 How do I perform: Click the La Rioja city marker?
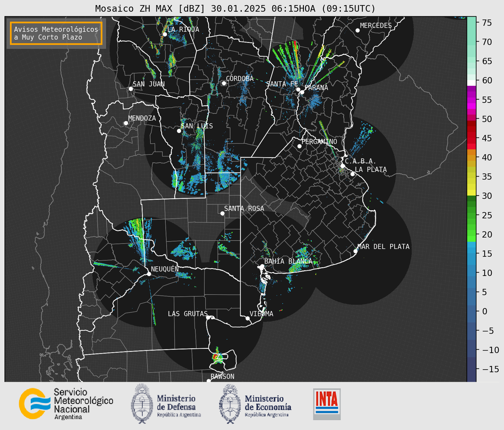(x=165, y=34)
